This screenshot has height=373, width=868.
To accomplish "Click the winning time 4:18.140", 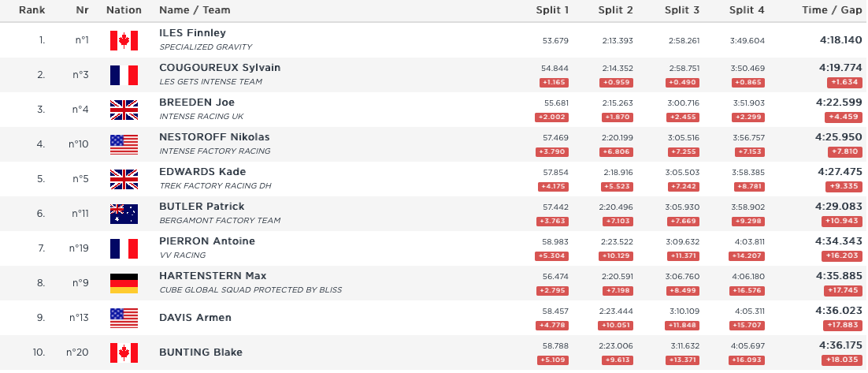I will coord(840,39).
